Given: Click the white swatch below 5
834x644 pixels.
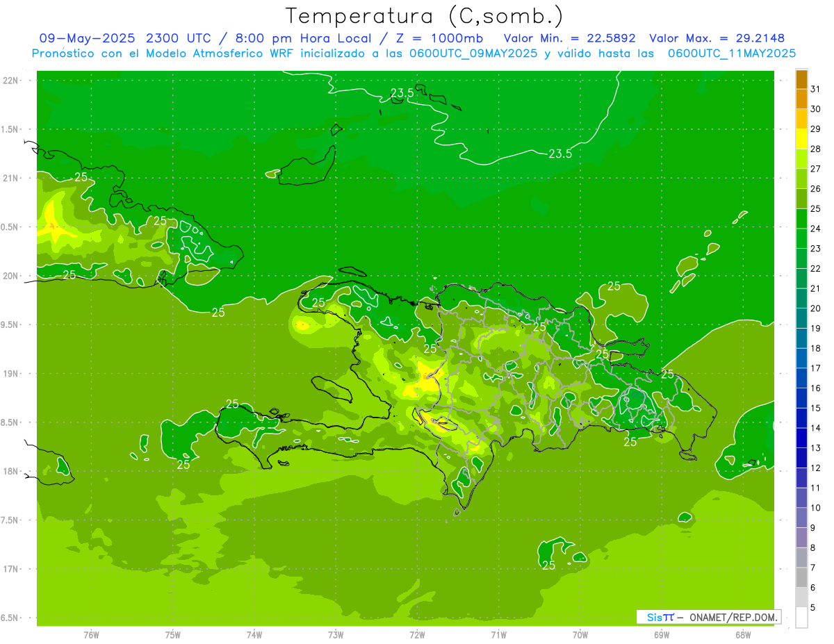Looking at the screenshot, I should (x=801, y=618).
